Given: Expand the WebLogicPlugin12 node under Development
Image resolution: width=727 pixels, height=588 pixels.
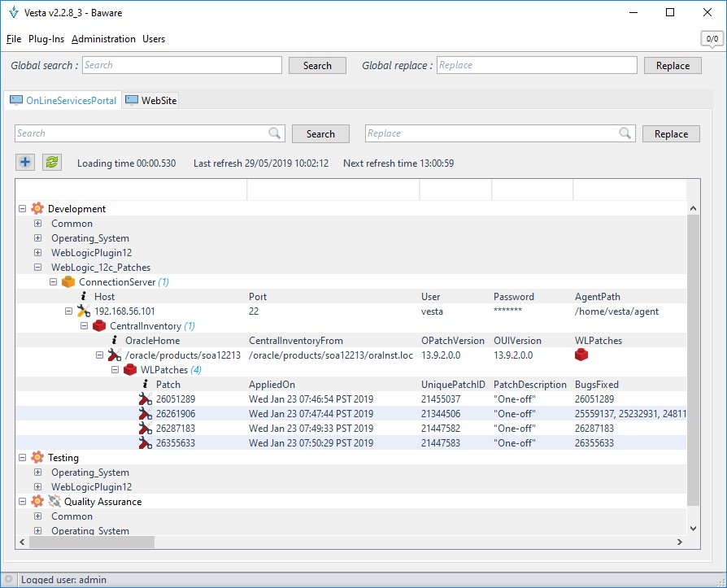Looking at the screenshot, I should pos(37,253).
